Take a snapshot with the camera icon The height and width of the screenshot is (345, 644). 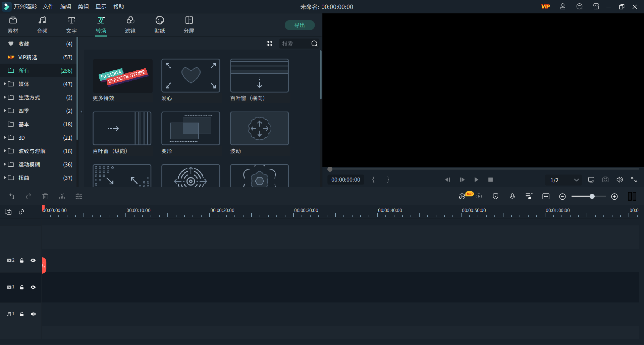click(x=605, y=180)
